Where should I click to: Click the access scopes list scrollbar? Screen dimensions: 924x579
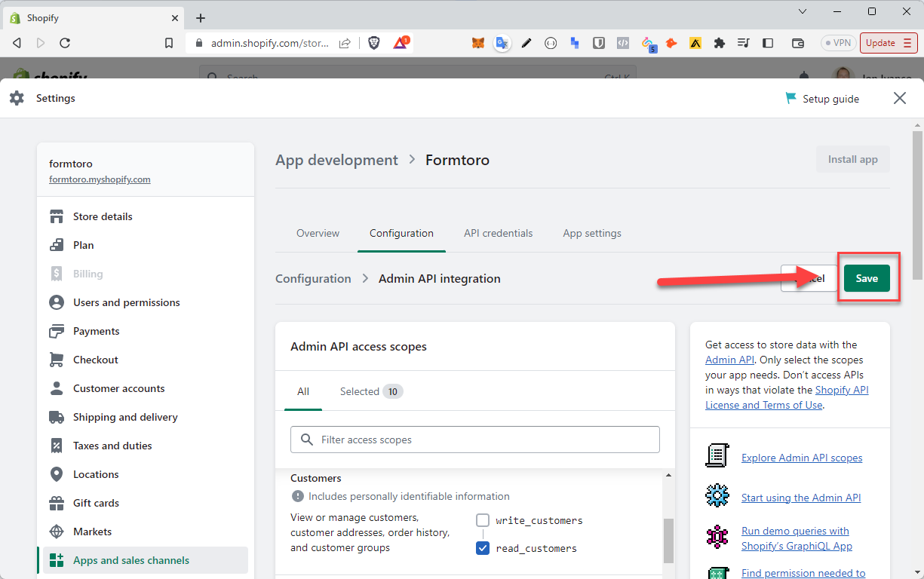click(x=668, y=540)
